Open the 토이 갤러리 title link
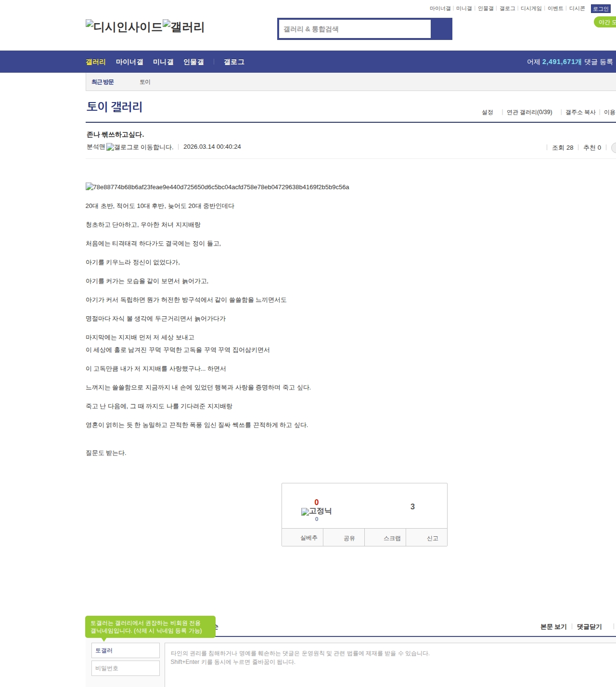Viewport: 616px width, 687px height. click(115, 106)
